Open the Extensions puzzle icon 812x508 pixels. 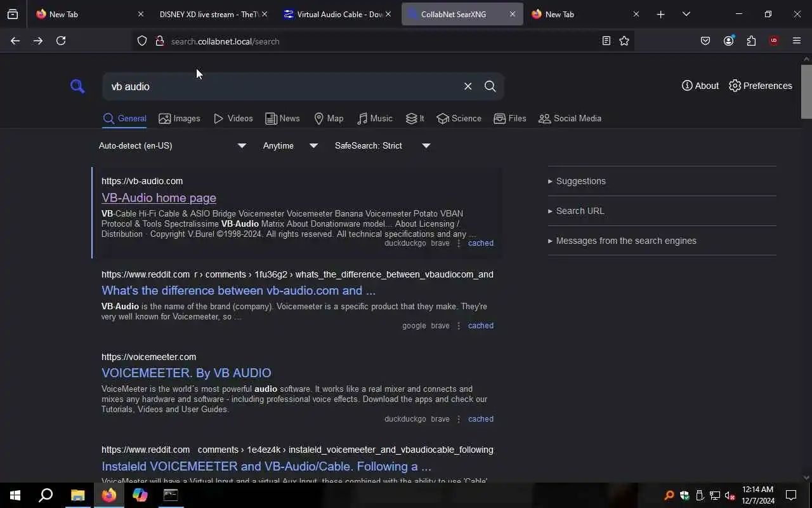coord(751,41)
